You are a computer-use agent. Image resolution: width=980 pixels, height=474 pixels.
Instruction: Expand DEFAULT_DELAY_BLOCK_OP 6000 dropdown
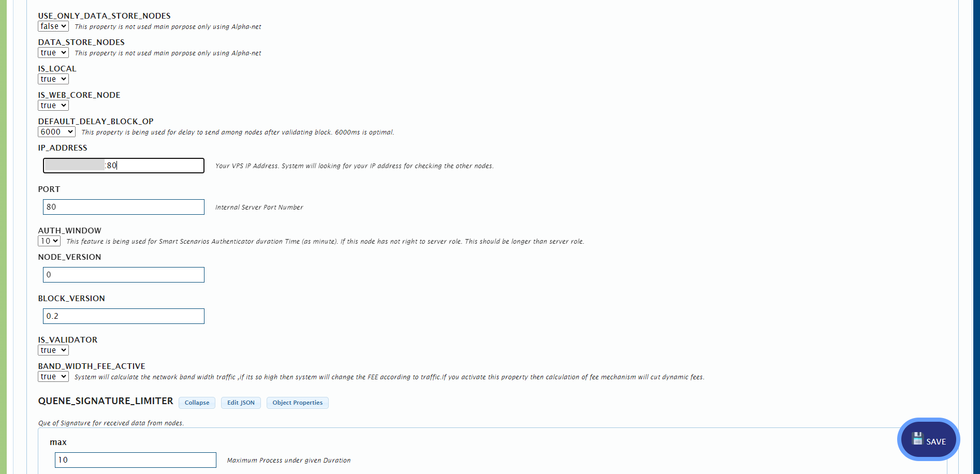[x=56, y=132]
